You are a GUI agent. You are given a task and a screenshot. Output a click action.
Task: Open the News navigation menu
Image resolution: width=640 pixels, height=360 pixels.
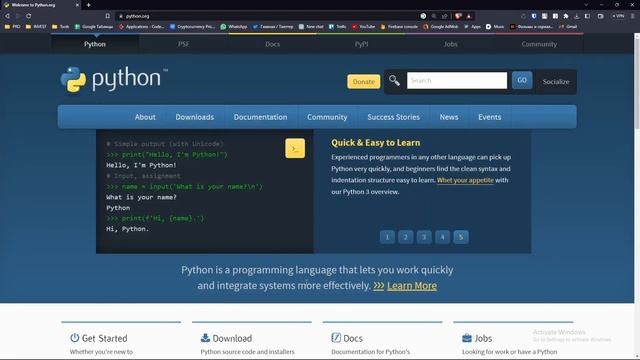coord(449,117)
